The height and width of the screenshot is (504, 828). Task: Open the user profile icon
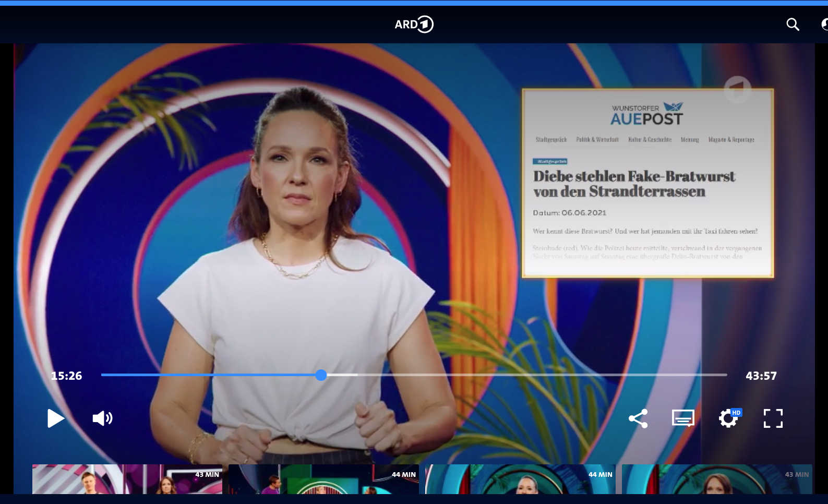click(824, 24)
